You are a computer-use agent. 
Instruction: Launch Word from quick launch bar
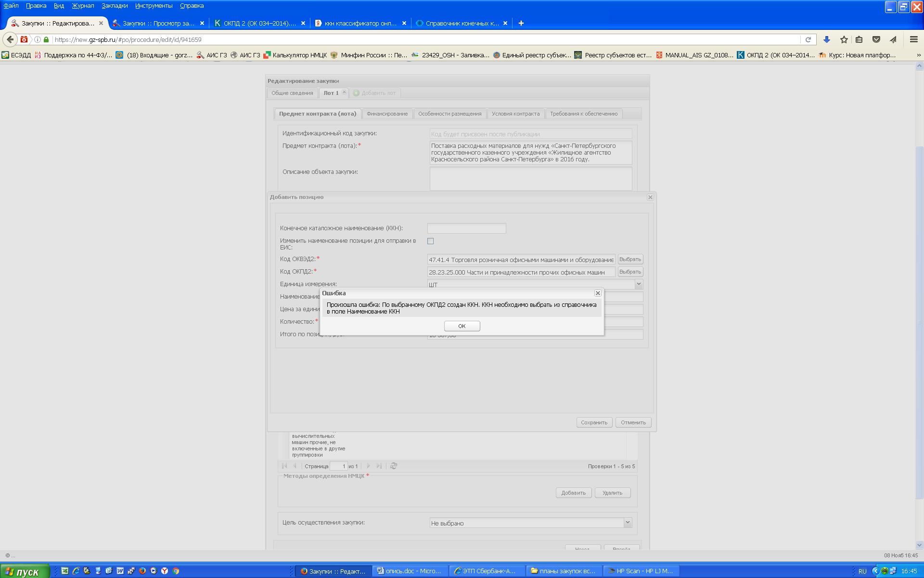point(120,571)
